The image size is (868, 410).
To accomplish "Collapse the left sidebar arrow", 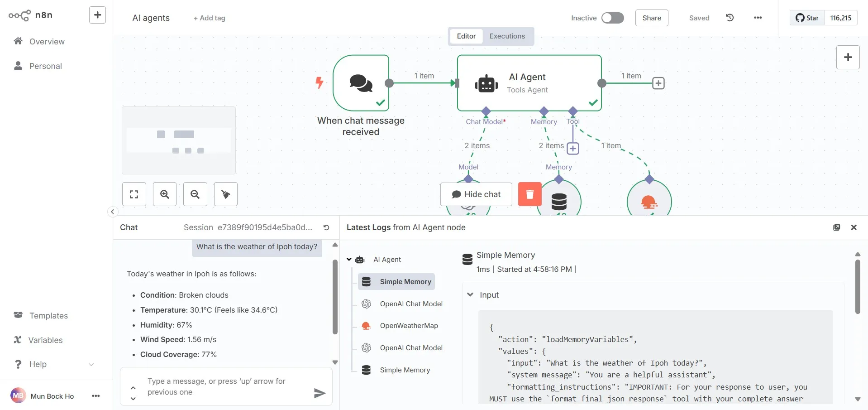I will coord(112,212).
